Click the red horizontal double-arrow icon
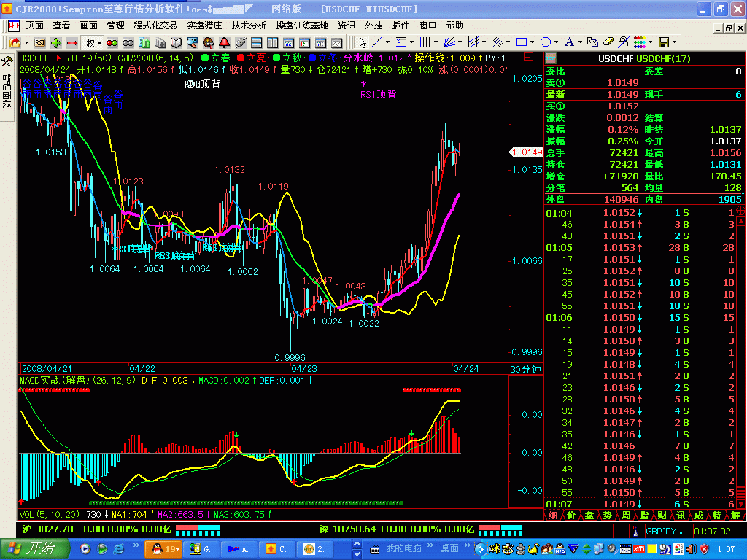The width and height of the screenshot is (747, 560). (x=72, y=42)
